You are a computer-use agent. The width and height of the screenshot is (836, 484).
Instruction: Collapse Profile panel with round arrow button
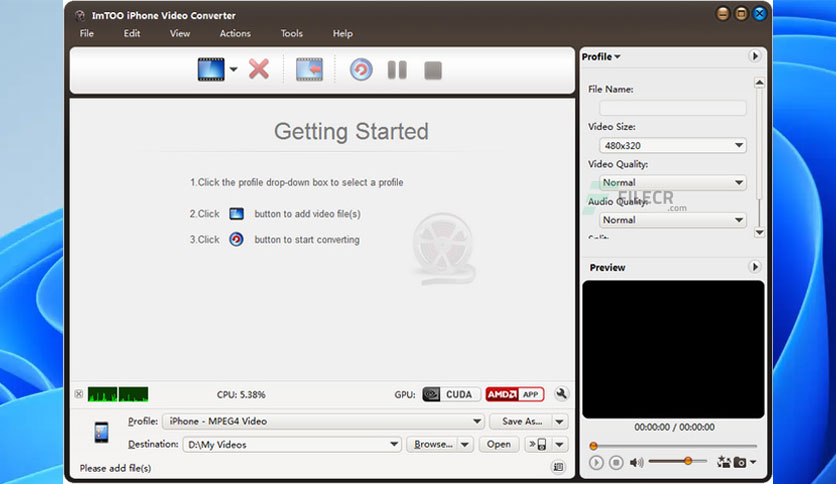[x=754, y=56]
